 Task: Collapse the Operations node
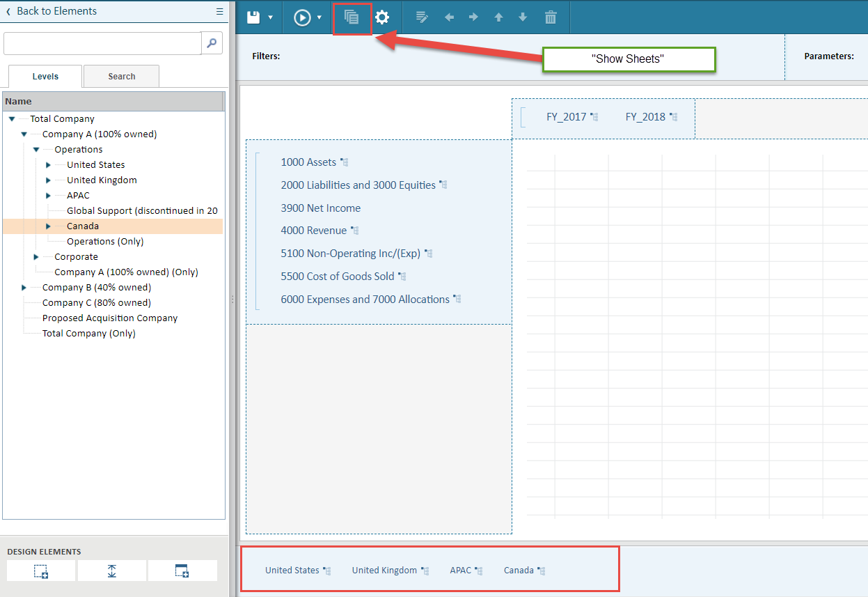(x=36, y=150)
